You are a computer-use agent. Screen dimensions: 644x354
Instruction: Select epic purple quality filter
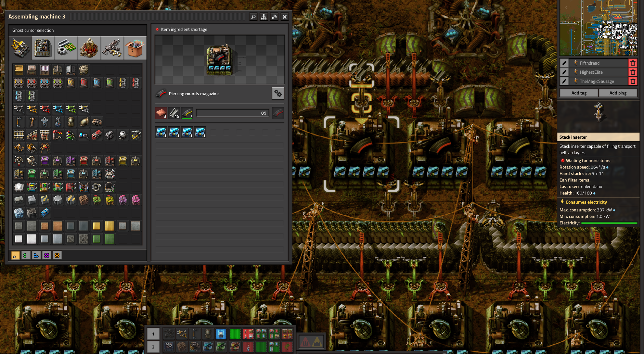(x=46, y=255)
